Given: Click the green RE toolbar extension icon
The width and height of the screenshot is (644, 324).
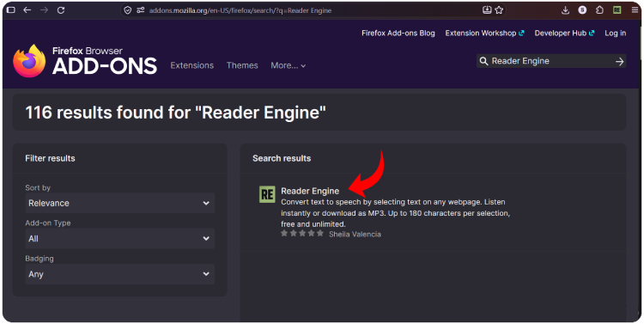Looking at the screenshot, I should click(617, 10).
